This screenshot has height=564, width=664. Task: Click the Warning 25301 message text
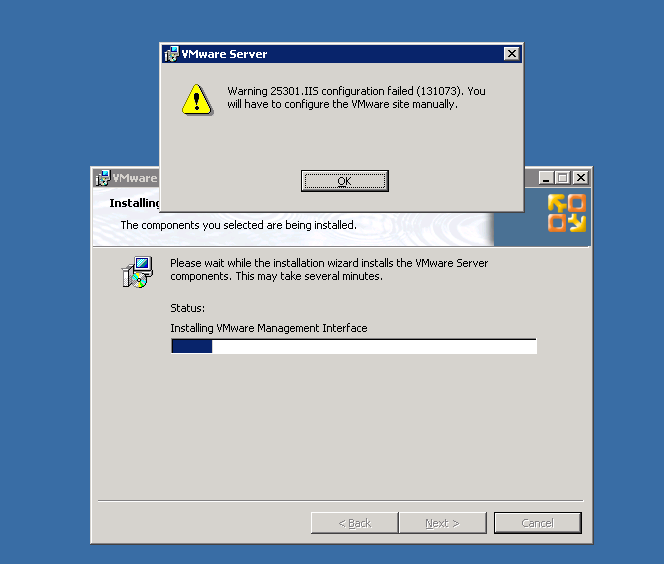point(356,97)
